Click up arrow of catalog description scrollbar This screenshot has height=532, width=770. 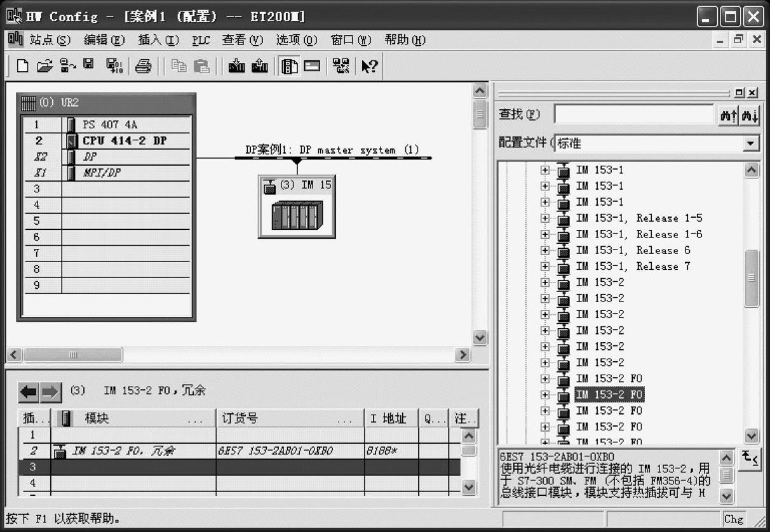pyautogui.click(x=726, y=456)
